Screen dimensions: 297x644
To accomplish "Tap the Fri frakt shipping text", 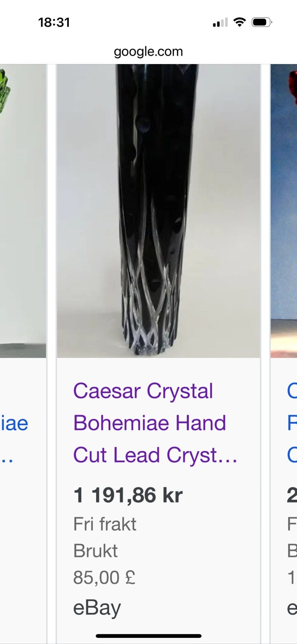I will [105, 524].
